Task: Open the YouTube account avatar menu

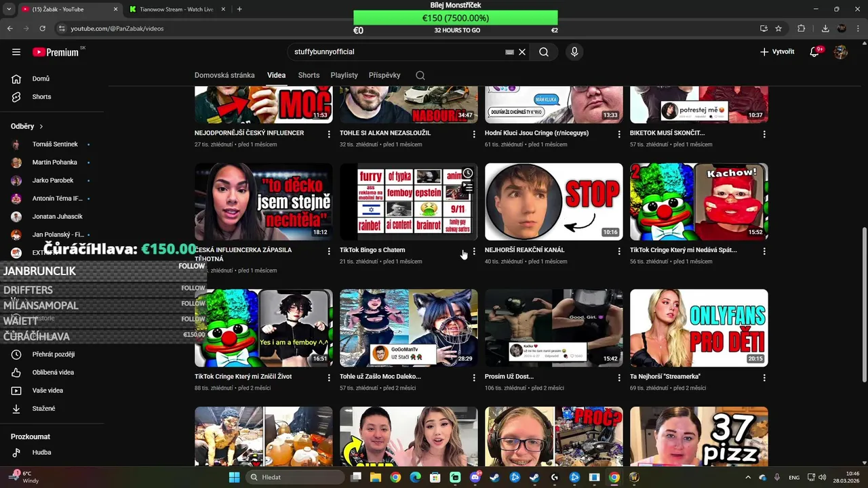Action: tap(841, 52)
